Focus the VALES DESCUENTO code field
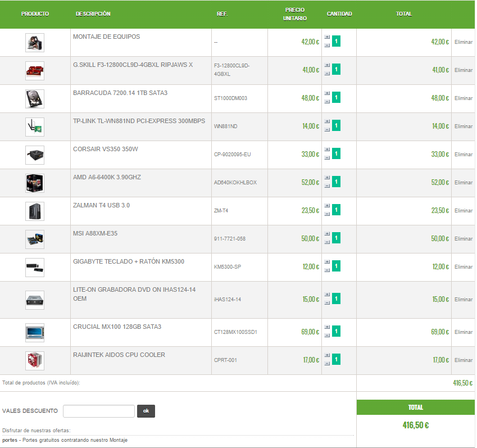The height and width of the screenshot is (448, 477). [99, 411]
